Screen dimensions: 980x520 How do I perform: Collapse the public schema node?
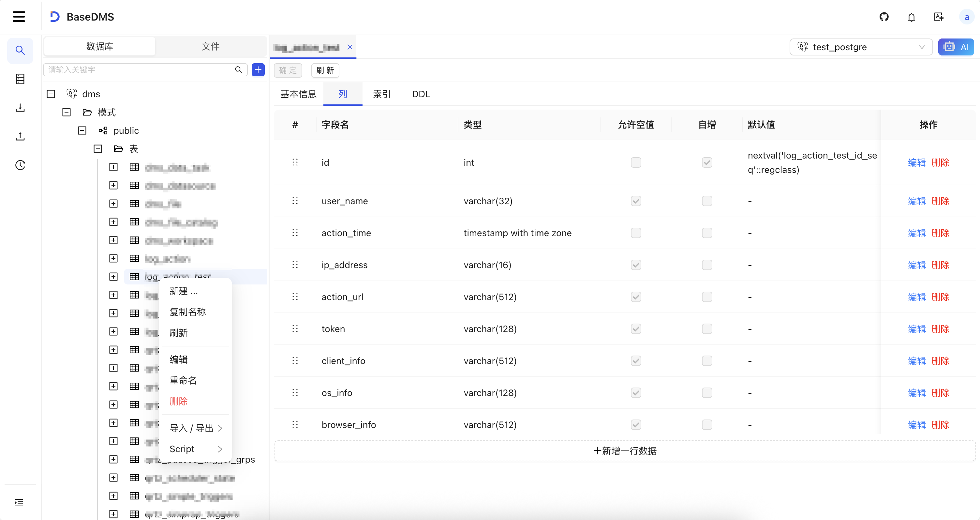82,130
